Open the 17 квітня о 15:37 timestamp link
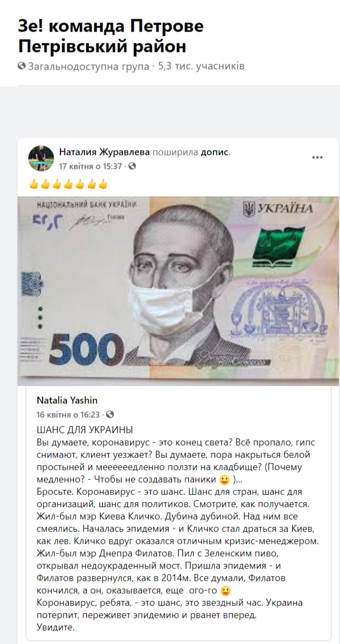340x644 pixels. click(x=90, y=166)
